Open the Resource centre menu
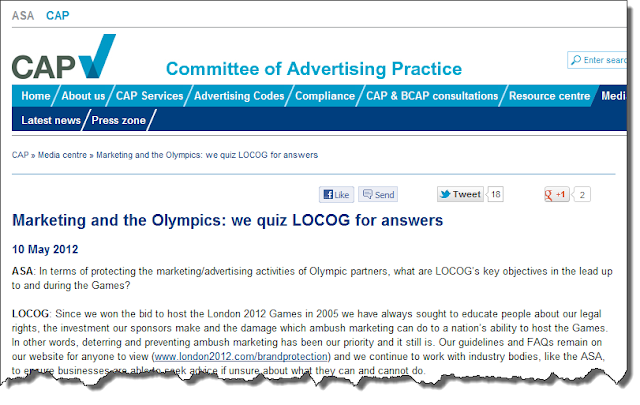The width and height of the screenshot is (640, 405). [549, 96]
